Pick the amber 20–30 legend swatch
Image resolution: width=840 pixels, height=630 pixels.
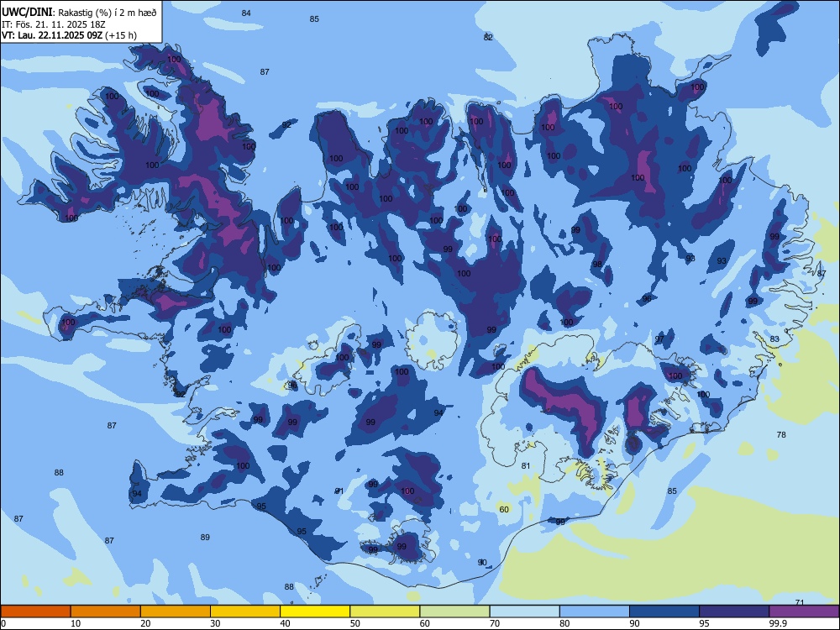pos(176,612)
